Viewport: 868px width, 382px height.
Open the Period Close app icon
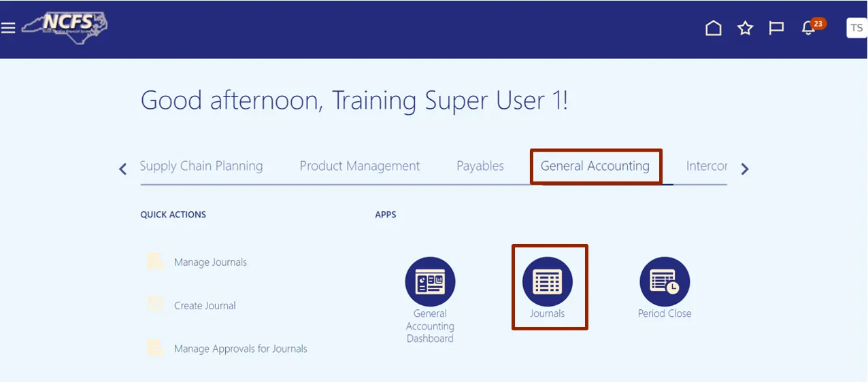pyautogui.click(x=665, y=281)
